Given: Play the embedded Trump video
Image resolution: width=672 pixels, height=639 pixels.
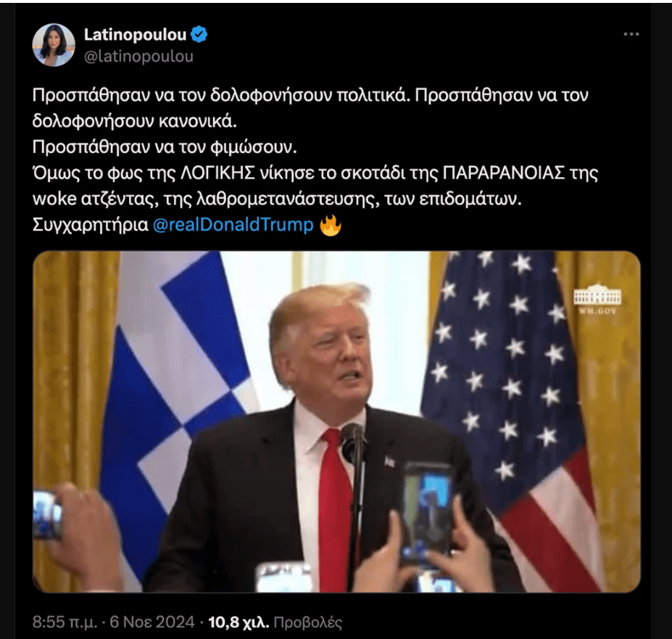Looking at the screenshot, I should coord(336,421).
